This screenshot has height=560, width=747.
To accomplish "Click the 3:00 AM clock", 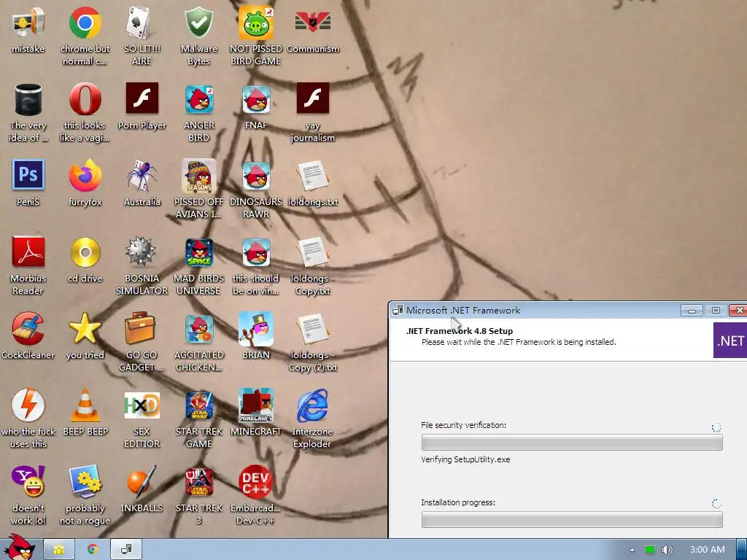I will [708, 550].
